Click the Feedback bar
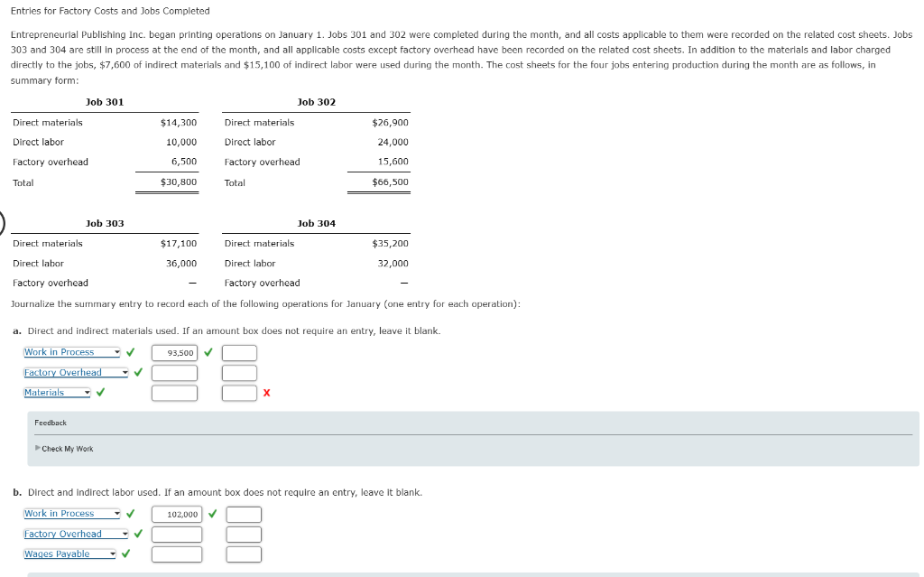This screenshot has height=577, width=924. click(50, 422)
